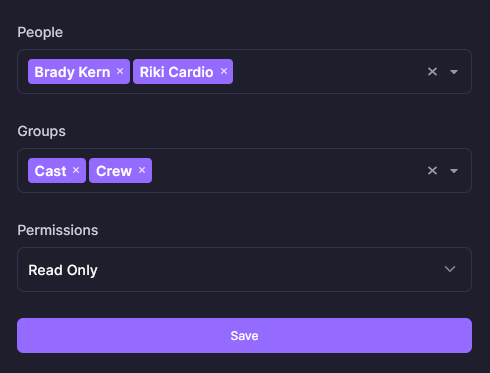The height and width of the screenshot is (373, 490).
Task: Click the Groups field label
Action: pyautogui.click(x=41, y=131)
